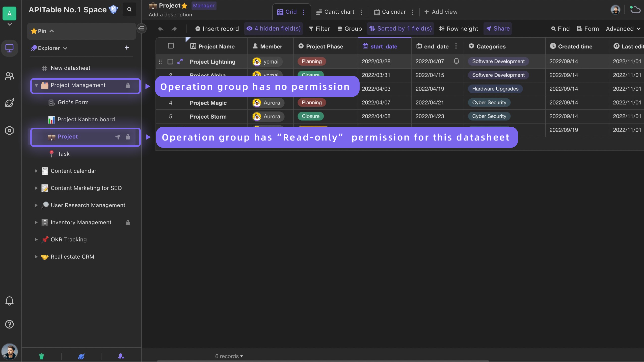Screen dimensions: 644x362
Task: Expand the Inventory Management folder
Action: 36,222
